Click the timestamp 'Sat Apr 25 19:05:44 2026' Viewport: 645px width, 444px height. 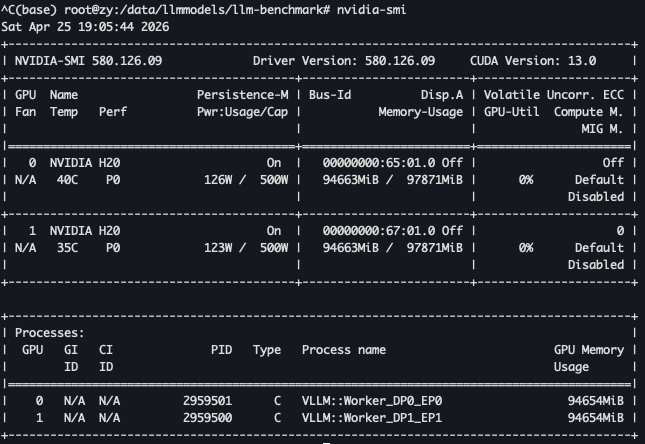(85, 27)
